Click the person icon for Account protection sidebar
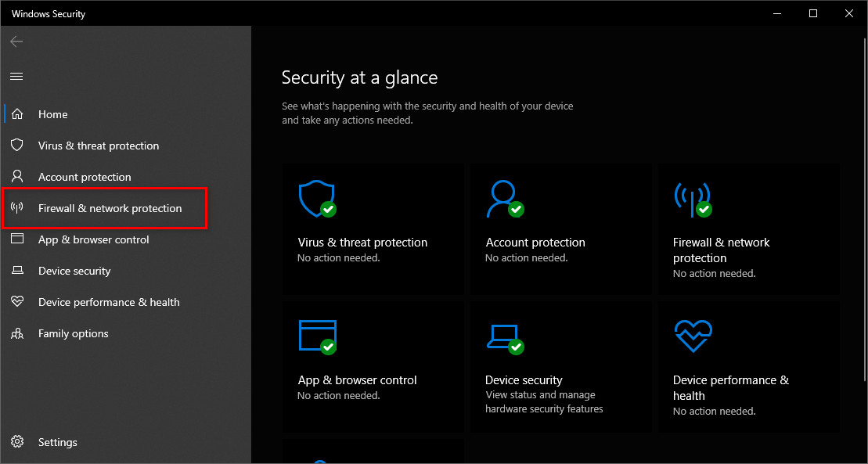868x464 pixels. pyautogui.click(x=17, y=177)
